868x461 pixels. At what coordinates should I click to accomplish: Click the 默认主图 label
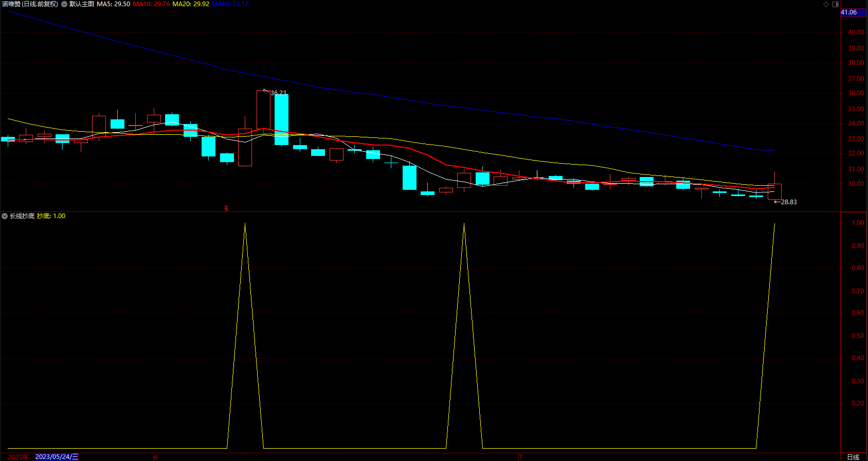[x=82, y=4]
